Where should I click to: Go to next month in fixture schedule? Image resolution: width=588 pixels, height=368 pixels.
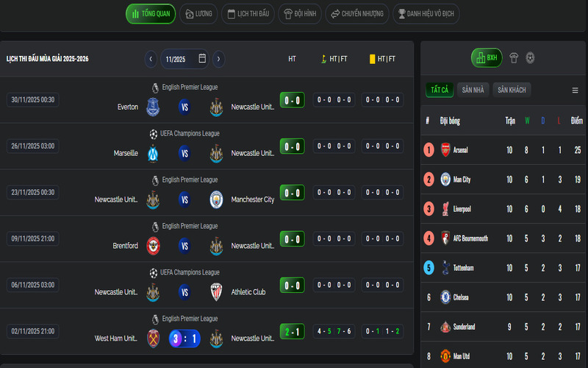(218, 59)
